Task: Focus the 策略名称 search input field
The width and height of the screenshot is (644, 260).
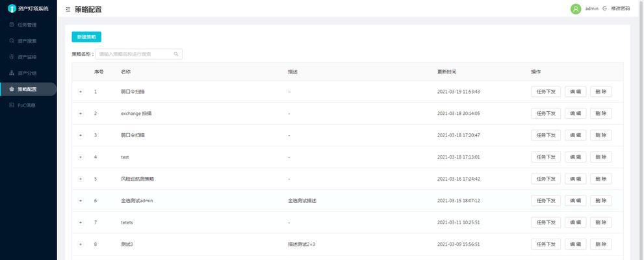Action: click(x=139, y=54)
